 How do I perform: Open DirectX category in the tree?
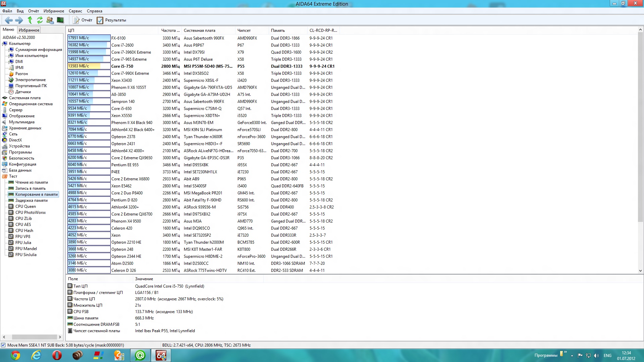pos(15,140)
